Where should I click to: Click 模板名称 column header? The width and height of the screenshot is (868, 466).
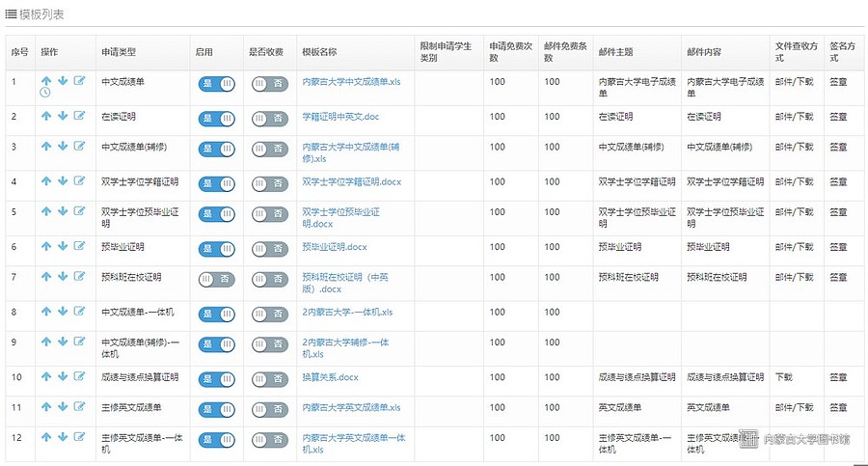click(x=319, y=52)
